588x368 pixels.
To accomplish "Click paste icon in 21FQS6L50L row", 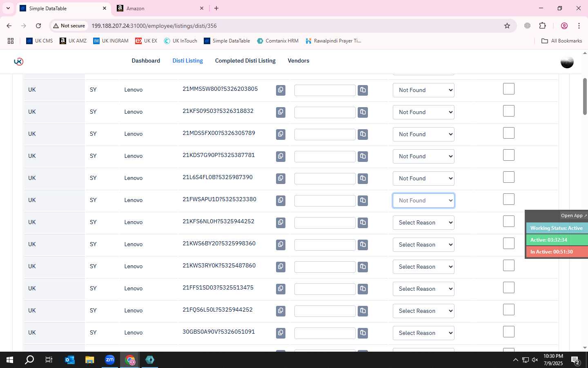I will 363,311.
